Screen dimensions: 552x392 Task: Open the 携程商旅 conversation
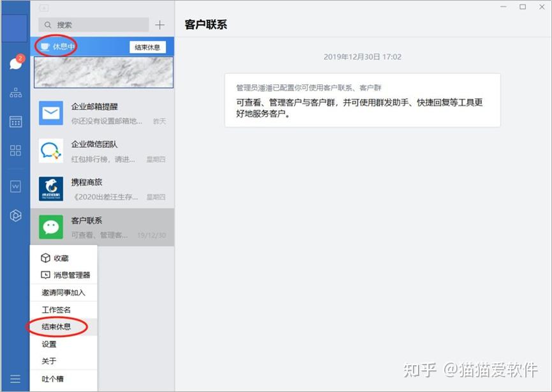(x=103, y=189)
